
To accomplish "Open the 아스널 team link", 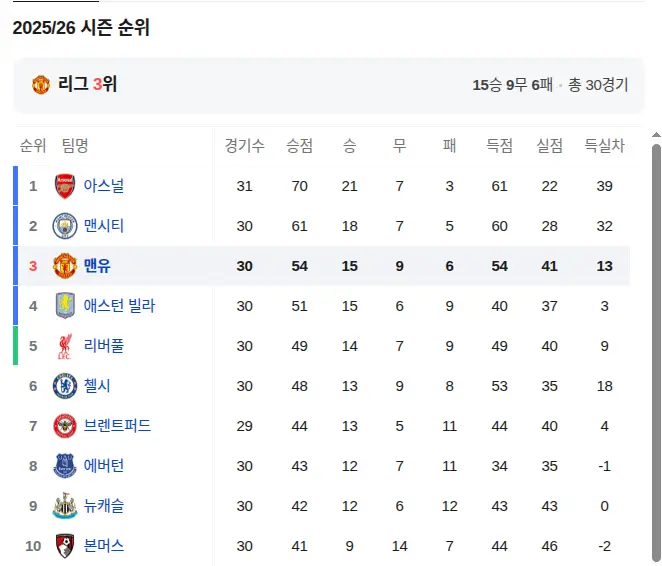I will [104, 186].
